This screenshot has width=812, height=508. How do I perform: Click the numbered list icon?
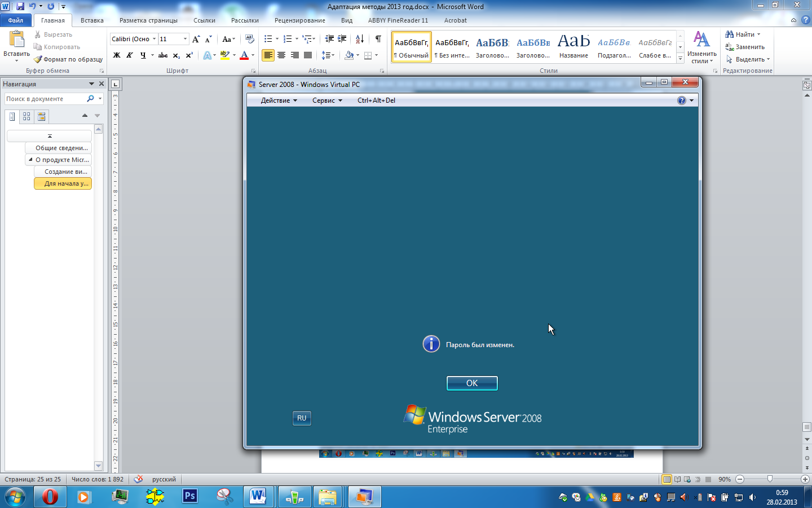coord(288,39)
